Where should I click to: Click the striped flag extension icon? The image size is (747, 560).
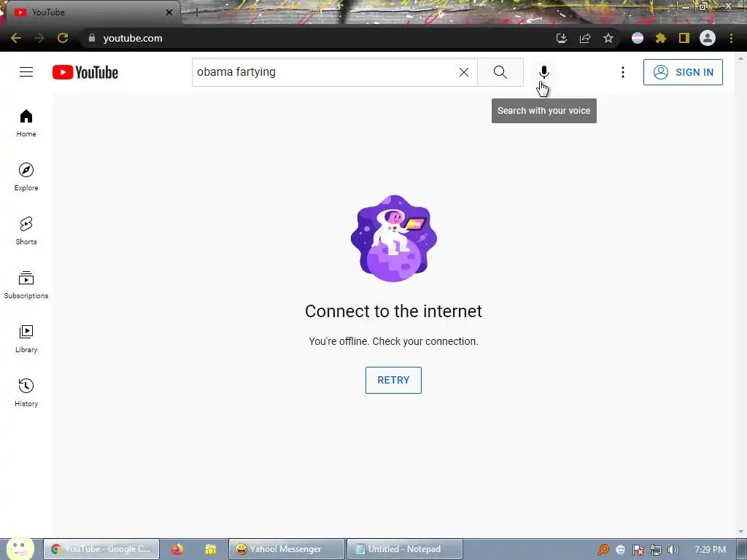[638, 38]
